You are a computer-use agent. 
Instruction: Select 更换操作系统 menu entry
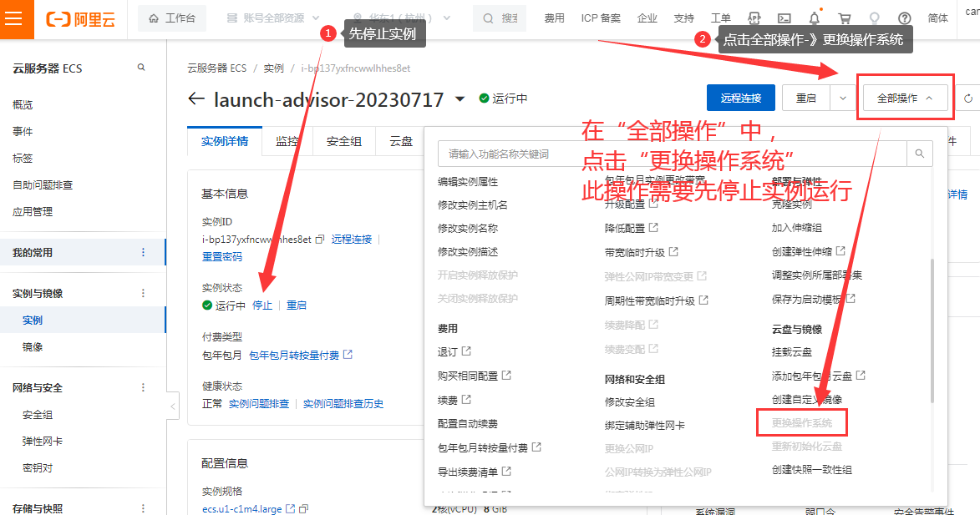801,423
